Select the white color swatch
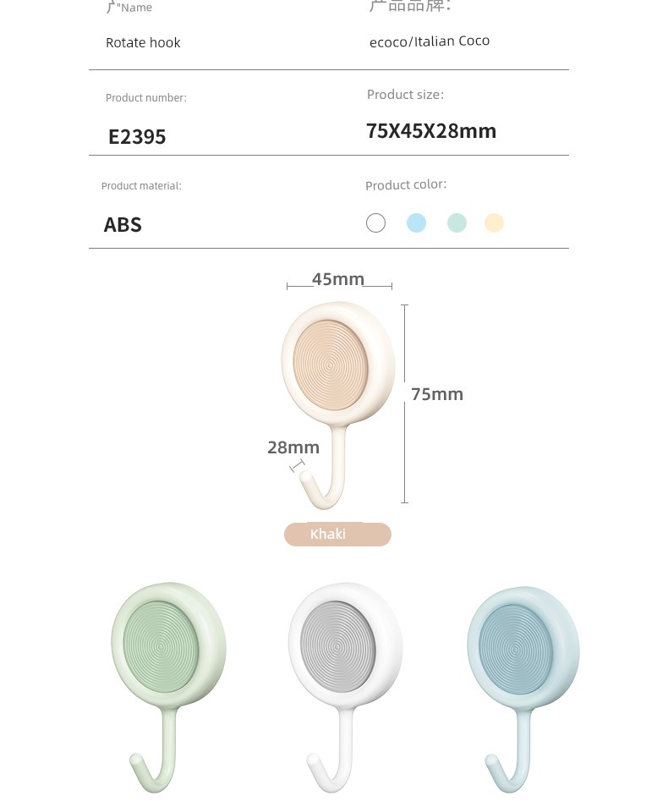This screenshot has width=668, height=812. pyautogui.click(x=375, y=223)
